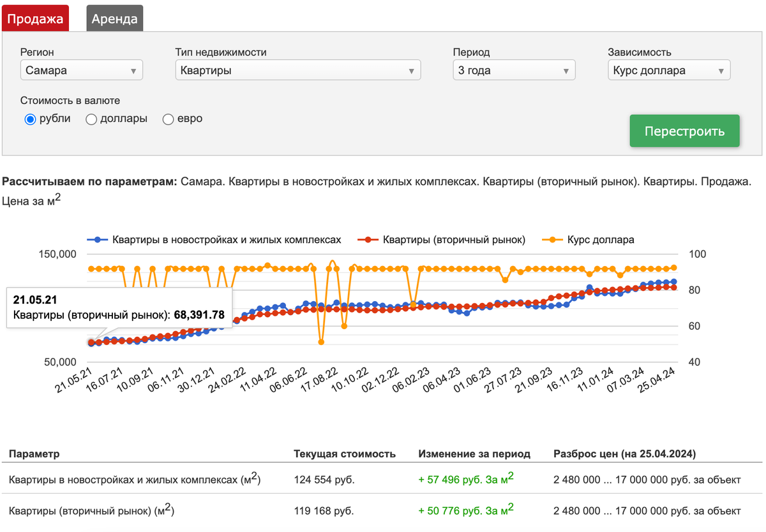Choose the евро currency radio button
The height and width of the screenshot is (532, 766).
pyautogui.click(x=169, y=119)
